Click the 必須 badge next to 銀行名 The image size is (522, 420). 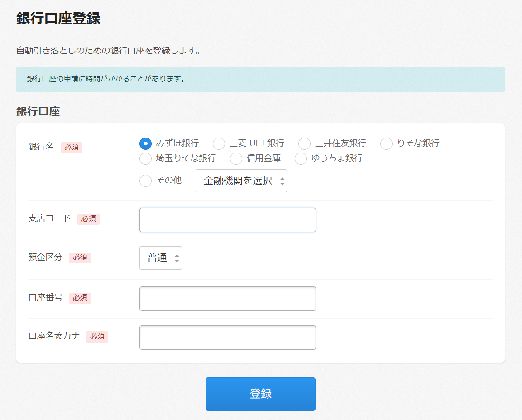point(72,147)
